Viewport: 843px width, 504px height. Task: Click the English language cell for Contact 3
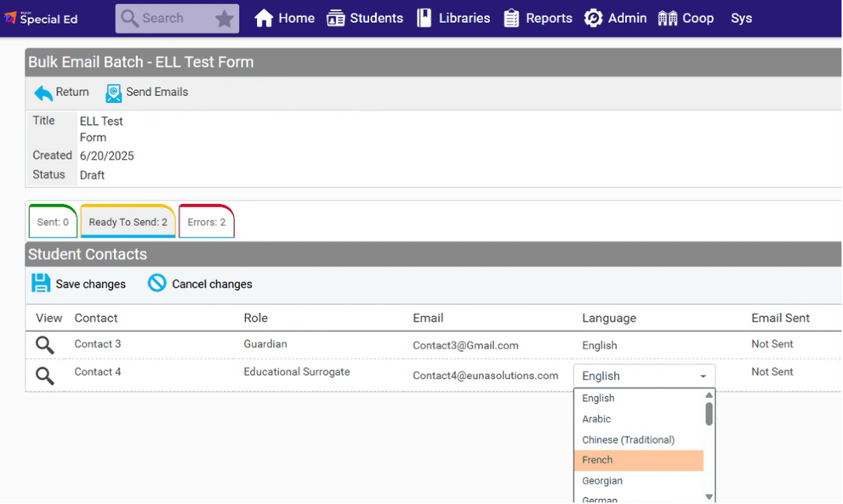coord(600,346)
